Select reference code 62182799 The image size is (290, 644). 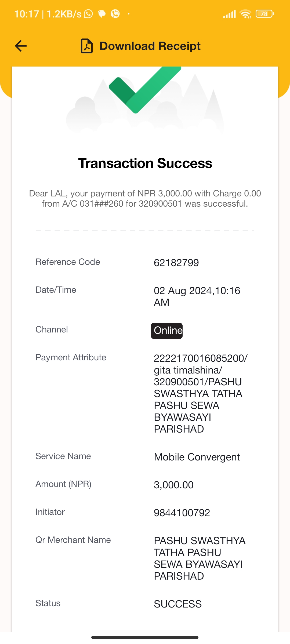click(176, 263)
